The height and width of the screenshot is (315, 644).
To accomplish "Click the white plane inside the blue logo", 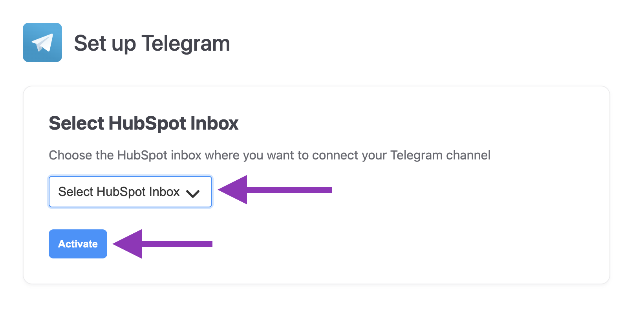I will [43, 42].
